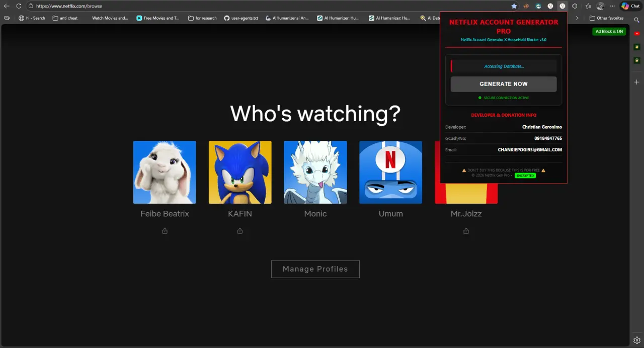Click the lock icon under Mr.Jolzz

coord(466,231)
